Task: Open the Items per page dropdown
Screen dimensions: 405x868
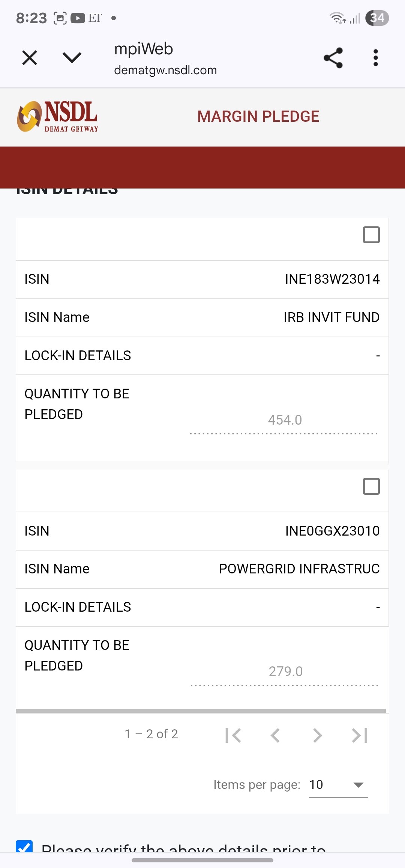Action: (x=338, y=785)
